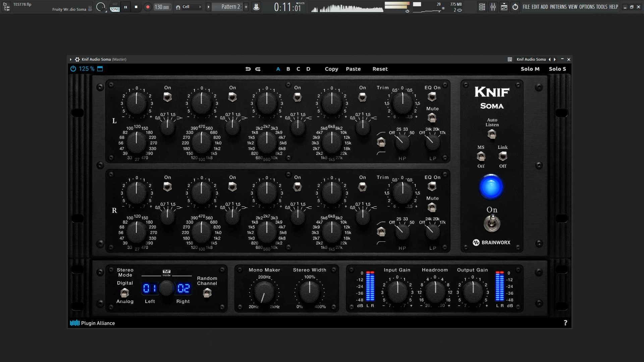Toggle L channel Mute switch
644x362 pixels.
coord(432,118)
